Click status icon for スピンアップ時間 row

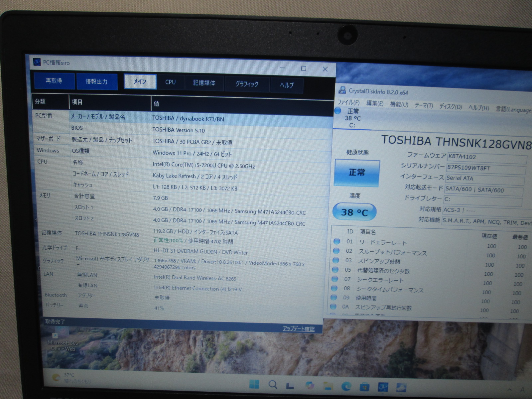coord(335,260)
